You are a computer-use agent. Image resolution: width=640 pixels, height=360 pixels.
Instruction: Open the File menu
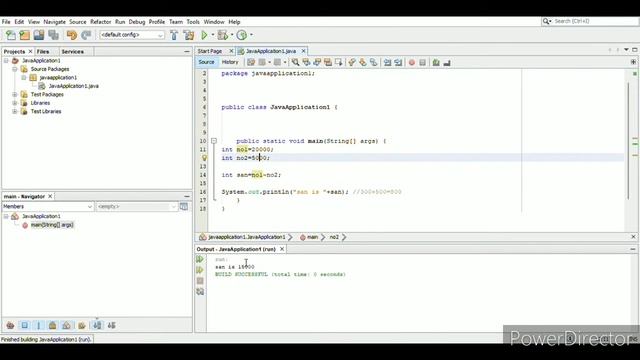click(x=6, y=22)
